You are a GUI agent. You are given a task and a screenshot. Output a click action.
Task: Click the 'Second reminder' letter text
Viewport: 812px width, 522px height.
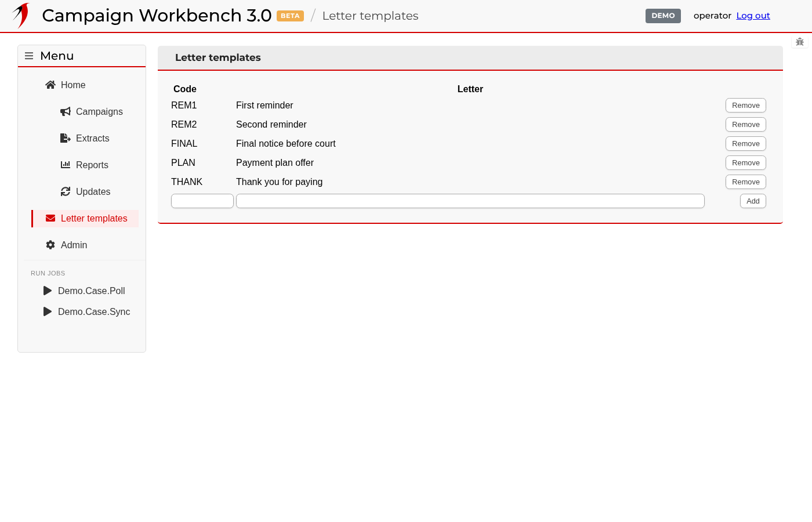pyautogui.click(x=271, y=125)
